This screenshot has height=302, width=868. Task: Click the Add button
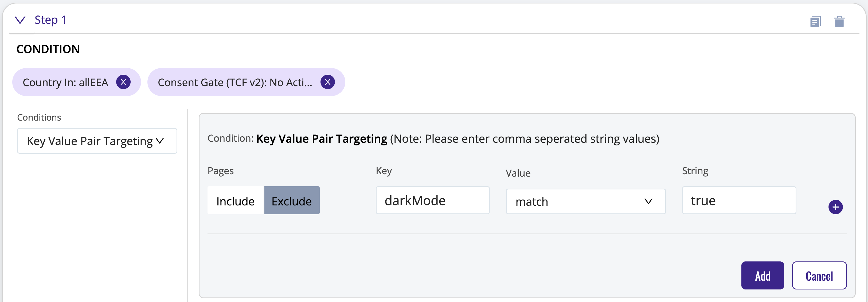(x=763, y=275)
